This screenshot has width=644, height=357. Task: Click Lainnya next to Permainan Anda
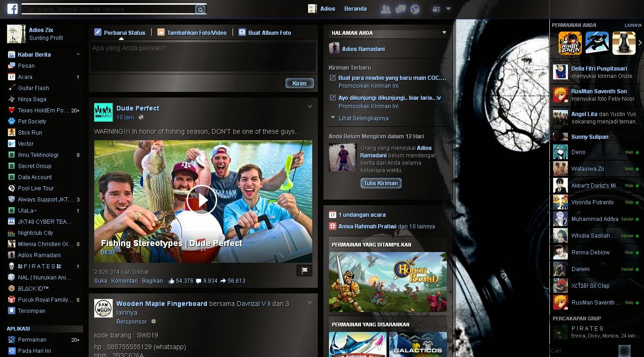point(633,26)
